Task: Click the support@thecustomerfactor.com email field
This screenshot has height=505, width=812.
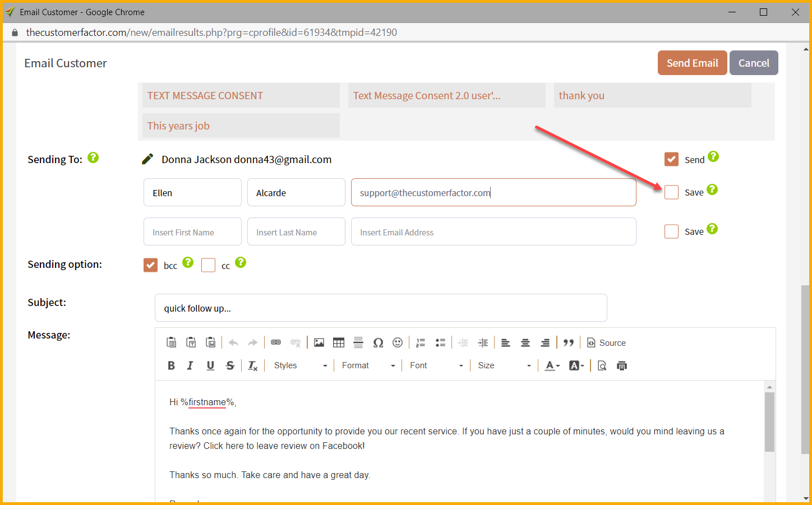Action: pyautogui.click(x=493, y=192)
